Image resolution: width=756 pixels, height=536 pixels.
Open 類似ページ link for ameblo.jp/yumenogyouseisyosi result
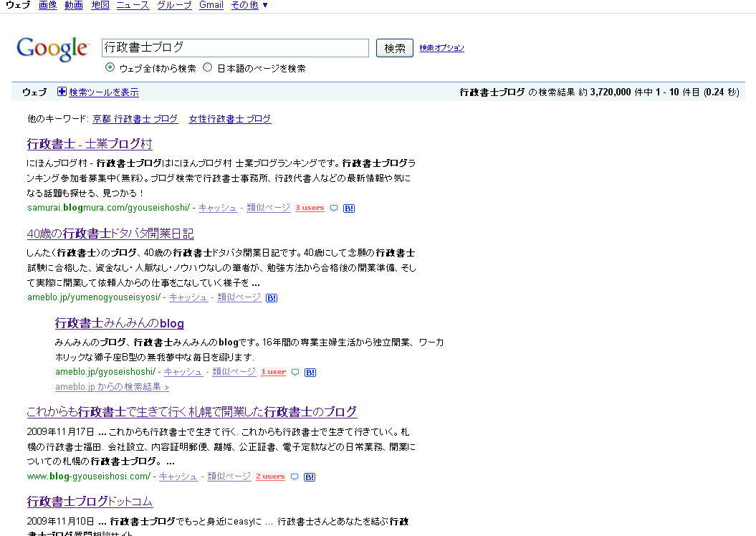pos(239,297)
